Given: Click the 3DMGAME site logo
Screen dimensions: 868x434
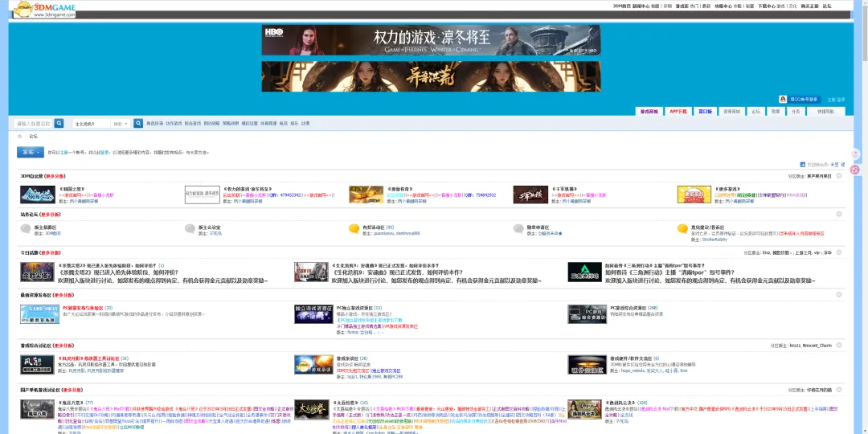Looking at the screenshot, I should [x=44, y=10].
